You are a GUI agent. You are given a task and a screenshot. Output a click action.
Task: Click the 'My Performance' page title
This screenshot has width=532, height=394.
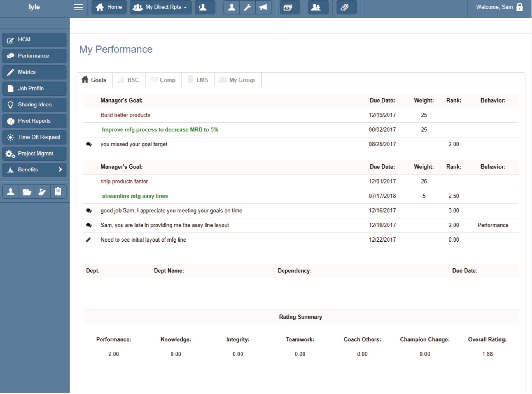(x=116, y=49)
